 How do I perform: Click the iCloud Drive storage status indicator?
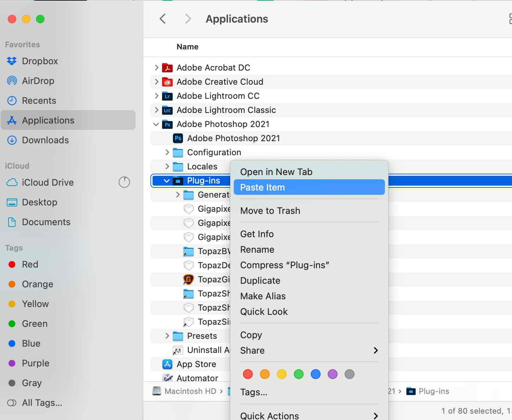[x=124, y=182]
